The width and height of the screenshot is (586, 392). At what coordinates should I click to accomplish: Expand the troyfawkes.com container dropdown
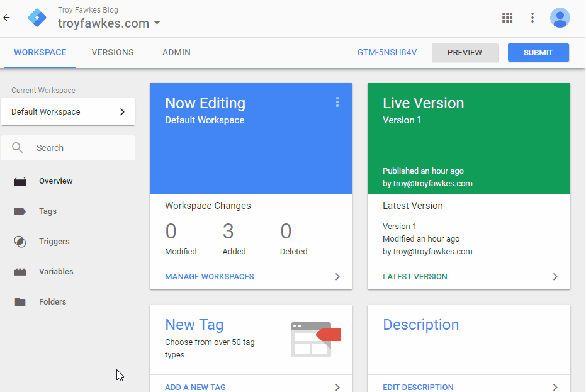(x=157, y=24)
